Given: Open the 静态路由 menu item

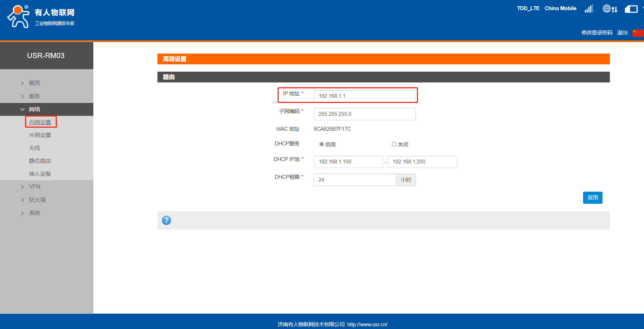Looking at the screenshot, I should point(40,161).
